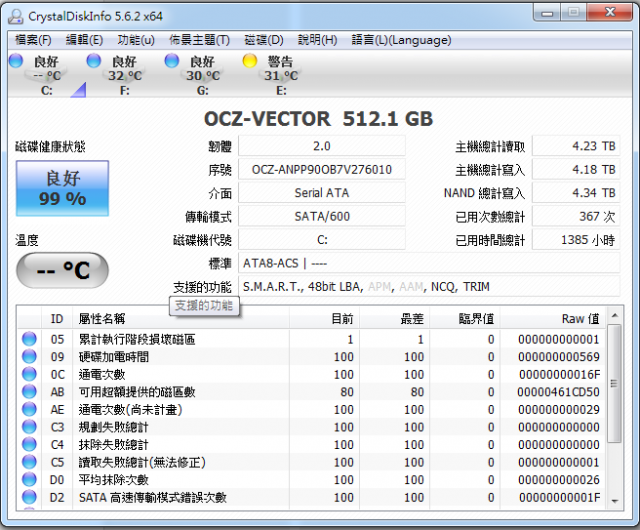
Task: Select drive F: status icon at 32 °C
Action: pos(94,61)
